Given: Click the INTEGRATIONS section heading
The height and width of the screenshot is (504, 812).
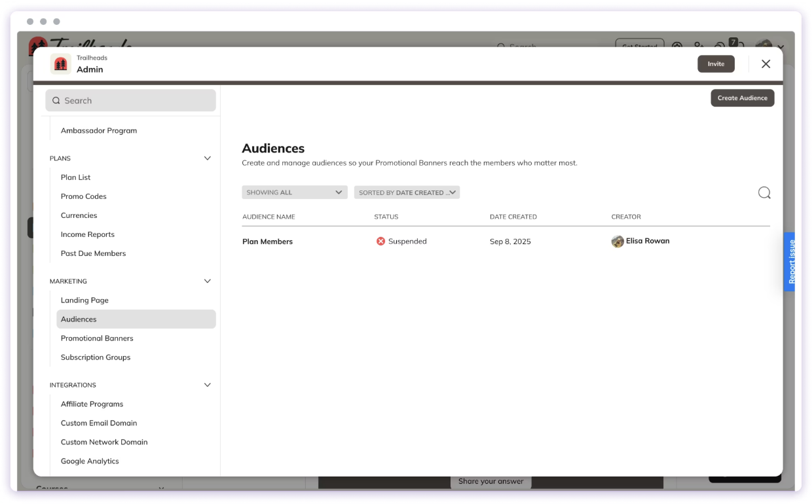Looking at the screenshot, I should pos(73,386).
